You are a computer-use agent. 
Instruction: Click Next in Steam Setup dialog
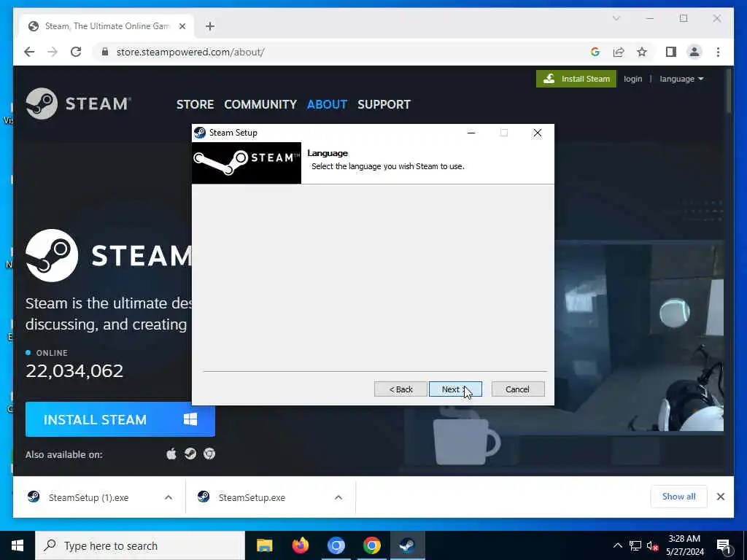(455, 389)
